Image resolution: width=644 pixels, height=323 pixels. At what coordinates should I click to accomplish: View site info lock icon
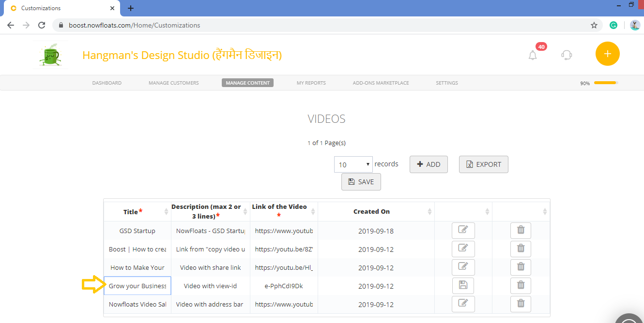point(61,25)
